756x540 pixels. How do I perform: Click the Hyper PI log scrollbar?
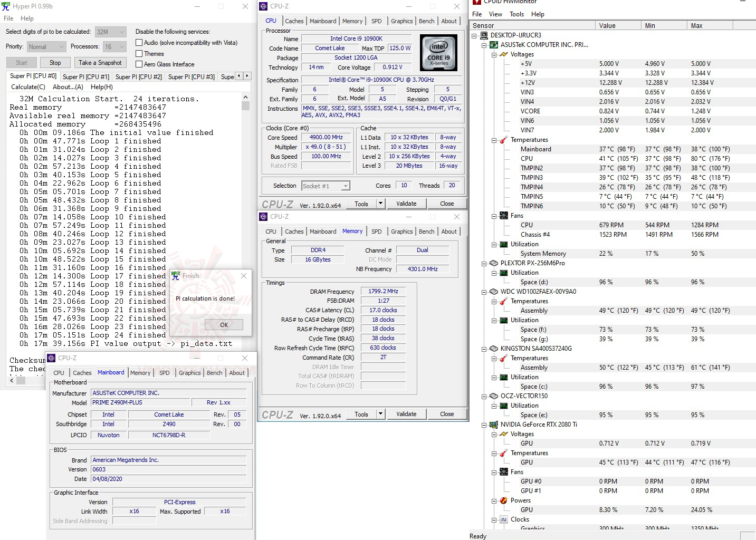click(245, 105)
